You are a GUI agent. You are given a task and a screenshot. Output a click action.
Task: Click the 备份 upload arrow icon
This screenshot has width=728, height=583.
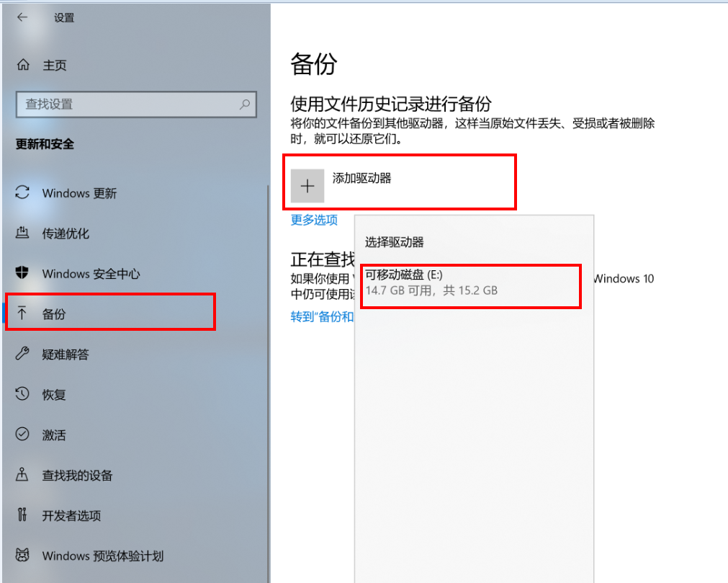point(23,313)
